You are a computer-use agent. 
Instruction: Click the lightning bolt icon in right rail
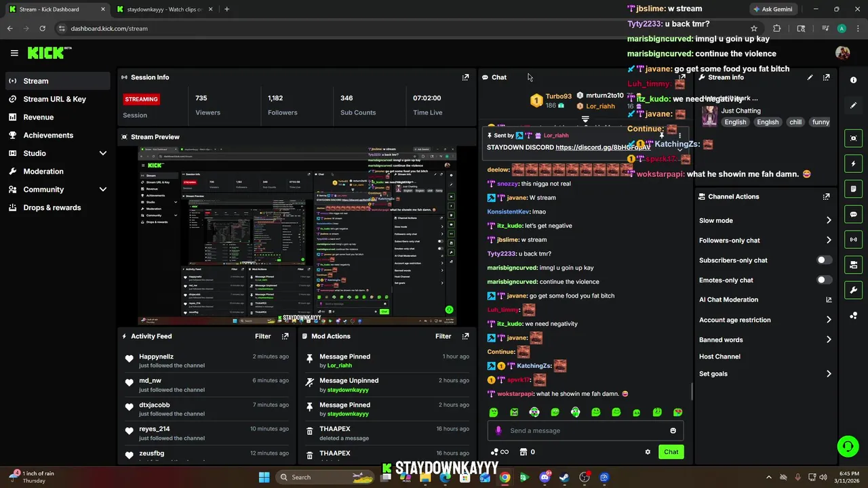coord(853,163)
